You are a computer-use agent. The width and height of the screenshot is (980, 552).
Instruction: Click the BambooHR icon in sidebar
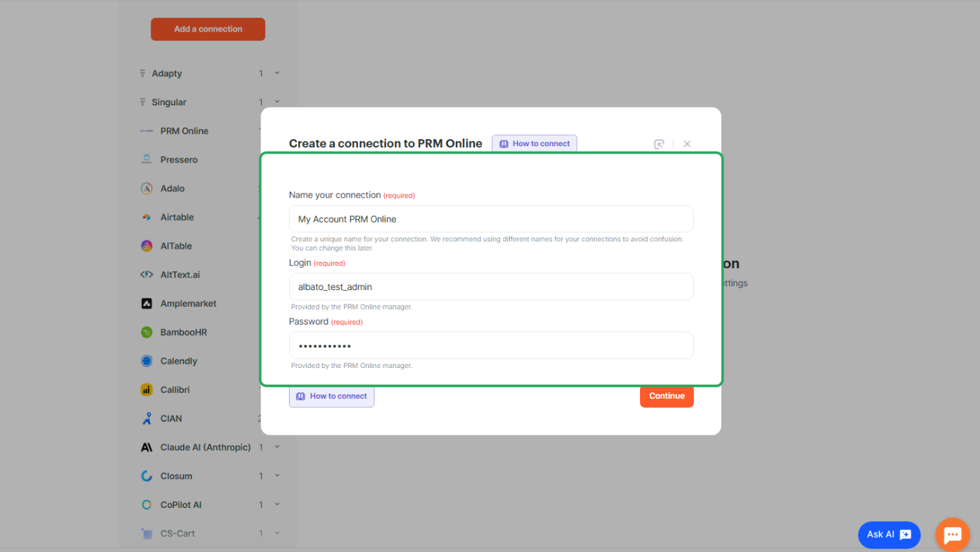pos(146,332)
